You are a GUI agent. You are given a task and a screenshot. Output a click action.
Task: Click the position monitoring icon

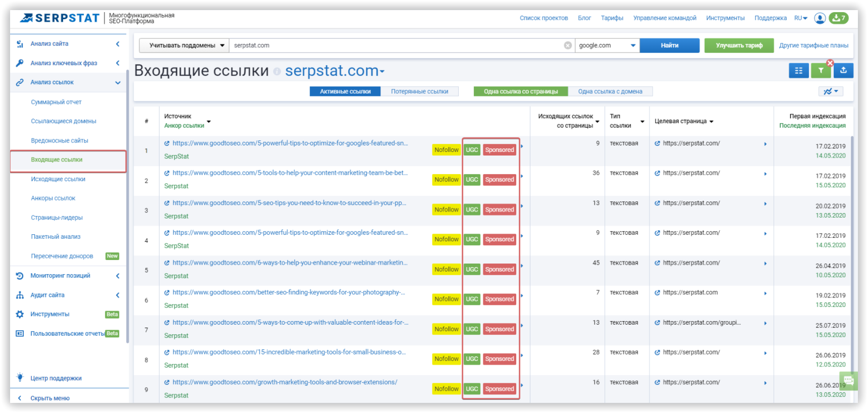pyautogui.click(x=20, y=276)
